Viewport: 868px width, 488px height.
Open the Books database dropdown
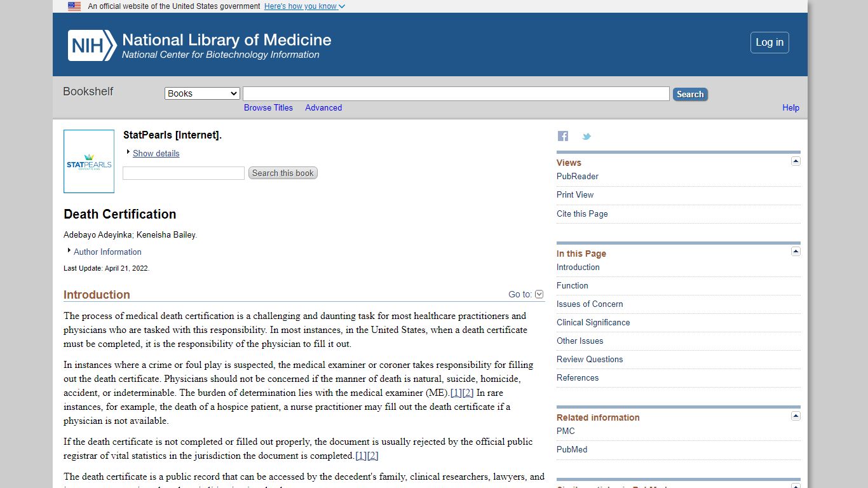point(202,93)
